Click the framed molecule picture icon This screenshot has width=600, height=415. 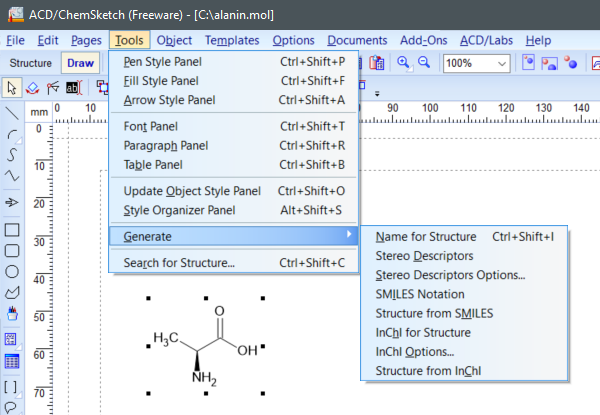click(549, 63)
